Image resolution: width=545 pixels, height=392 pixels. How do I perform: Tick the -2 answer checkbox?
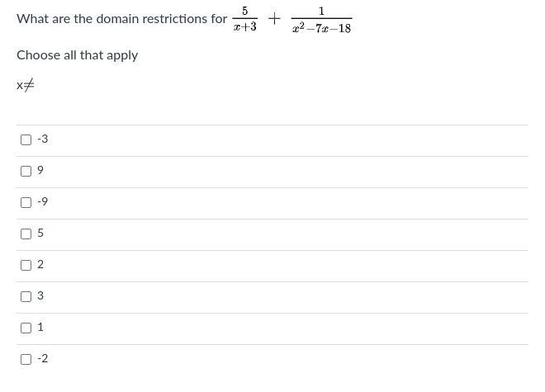(26, 359)
